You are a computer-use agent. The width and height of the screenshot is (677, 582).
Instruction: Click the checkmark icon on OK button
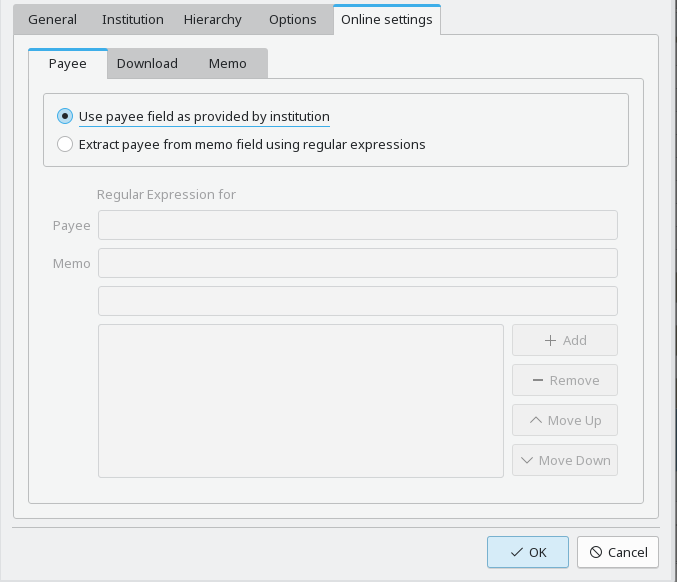click(516, 552)
